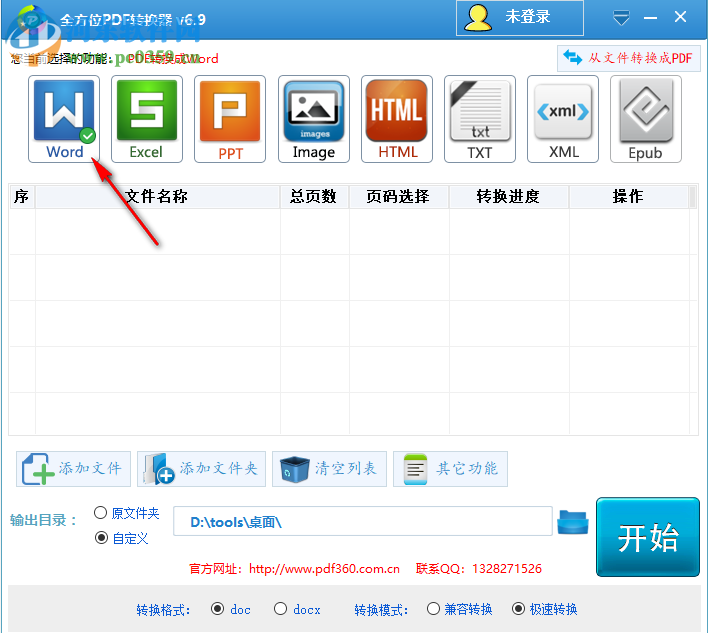Viewport: 708px width, 633px height.
Task: Select the Epub conversion icon
Action: [x=646, y=119]
